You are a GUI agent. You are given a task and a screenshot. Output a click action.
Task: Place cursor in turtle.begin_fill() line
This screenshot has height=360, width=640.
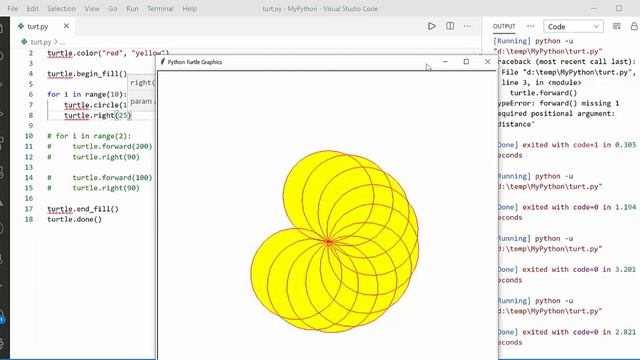(x=87, y=74)
